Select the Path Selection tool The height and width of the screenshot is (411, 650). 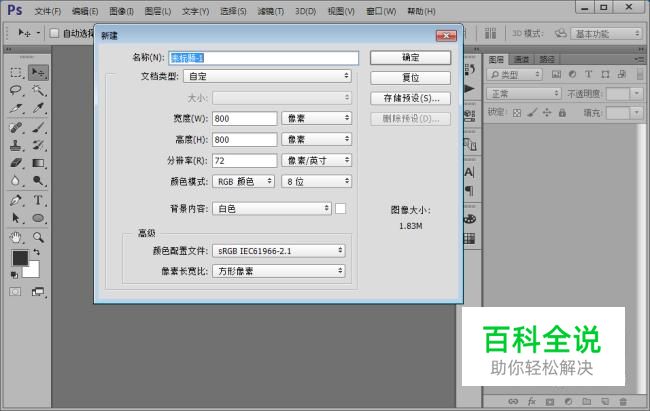pyautogui.click(x=16, y=218)
